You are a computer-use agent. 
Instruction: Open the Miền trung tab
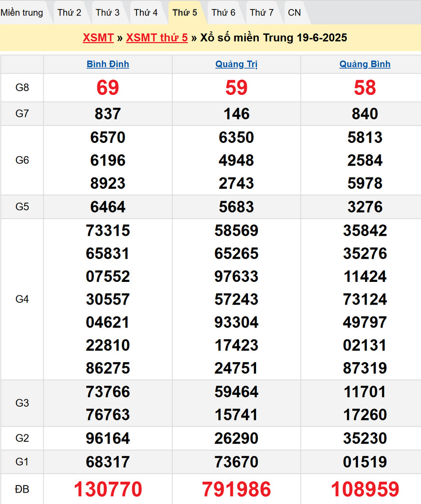click(22, 13)
